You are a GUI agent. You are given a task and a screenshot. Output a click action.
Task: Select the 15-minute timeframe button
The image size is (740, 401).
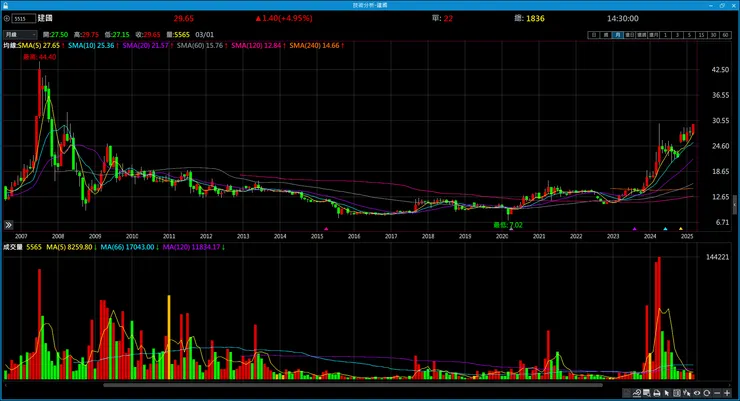tap(701, 35)
